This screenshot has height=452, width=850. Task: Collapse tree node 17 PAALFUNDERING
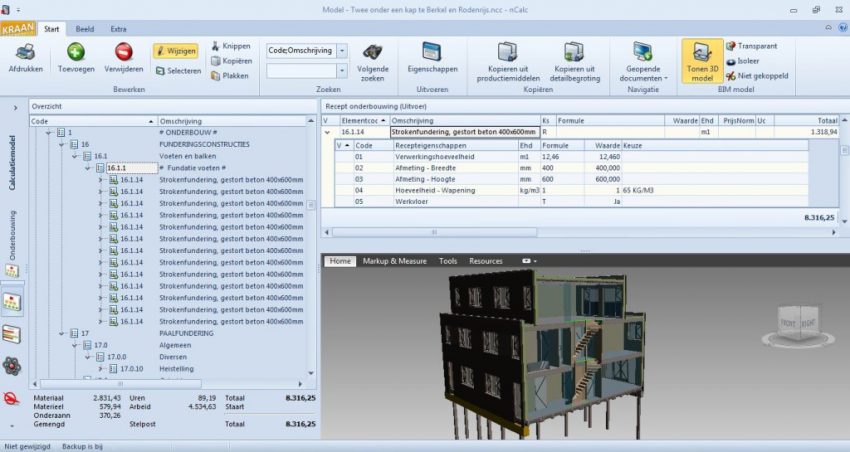[62, 333]
